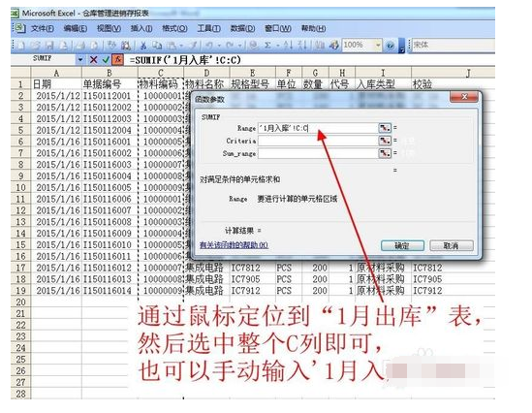Viewport: 532px width, 413px height.
Task: Click the 日期 header cell
Action: (x=56, y=84)
